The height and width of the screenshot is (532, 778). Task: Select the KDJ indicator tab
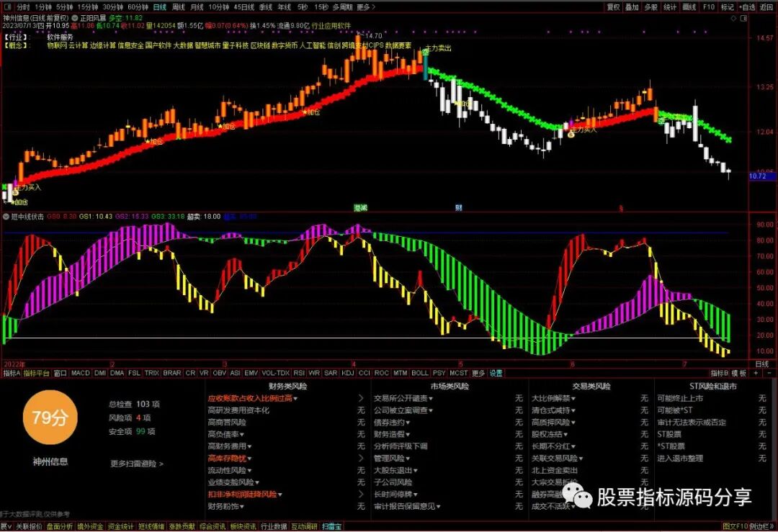point(348,373)
